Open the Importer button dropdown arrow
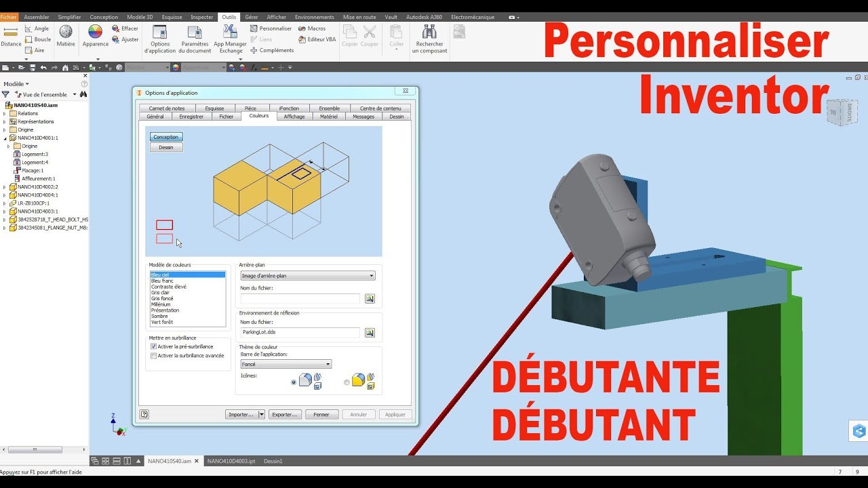Image resolution: width=868 pixels, height=488 pixels. pyautogui.click(x=262, y=414)
